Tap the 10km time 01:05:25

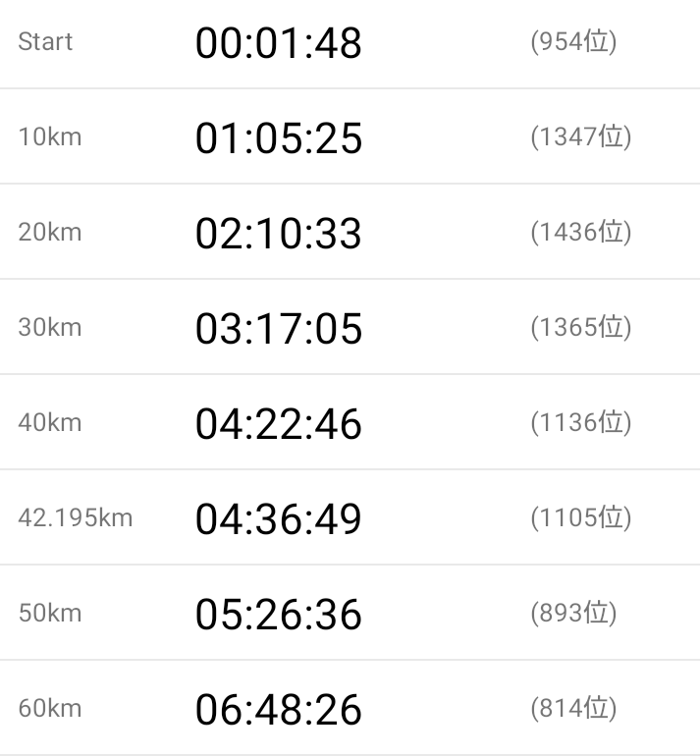tap(278, 138)
